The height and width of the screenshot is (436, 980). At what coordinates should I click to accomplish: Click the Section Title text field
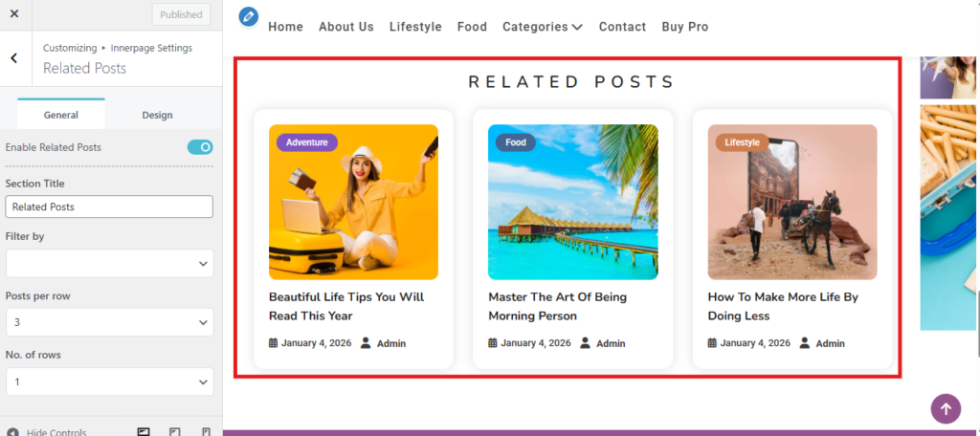click(109, 207)
